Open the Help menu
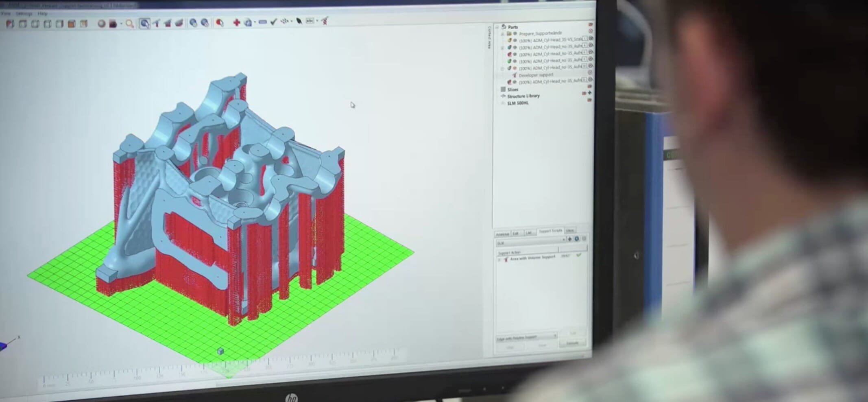868x402 pixels. pos(42,13)
